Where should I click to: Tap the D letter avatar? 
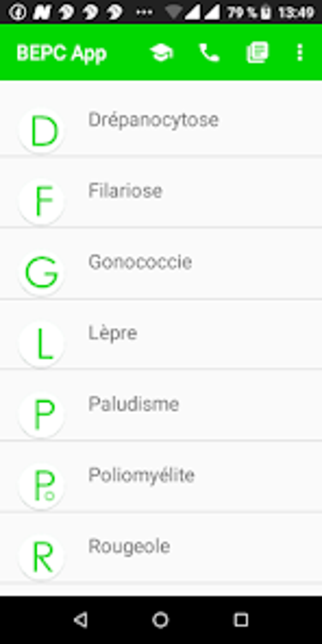[x=42, y=130]
